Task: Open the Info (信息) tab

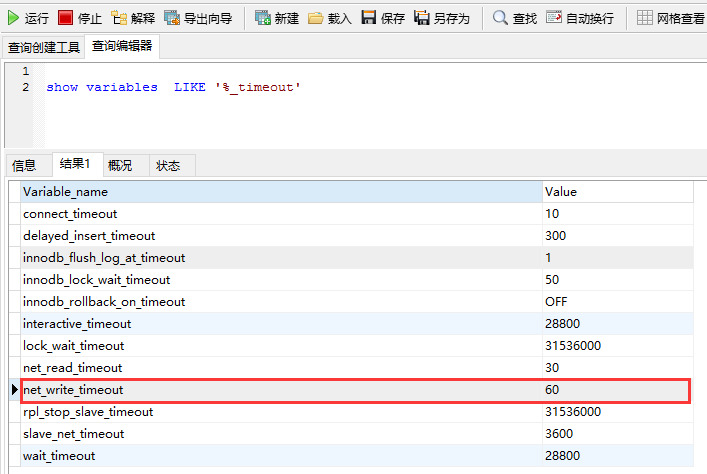Action: pyautogui.click(x=24, y=165)
